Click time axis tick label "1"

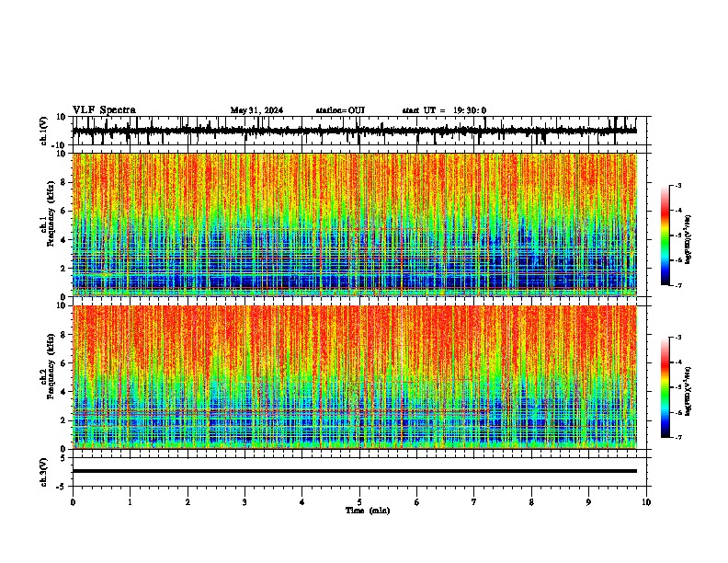130,502
